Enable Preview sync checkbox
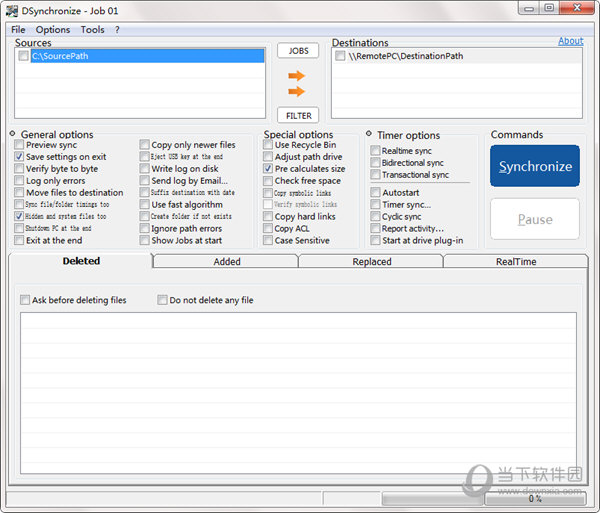The width and height of the screenshot is (600, 513). point(19,145)
